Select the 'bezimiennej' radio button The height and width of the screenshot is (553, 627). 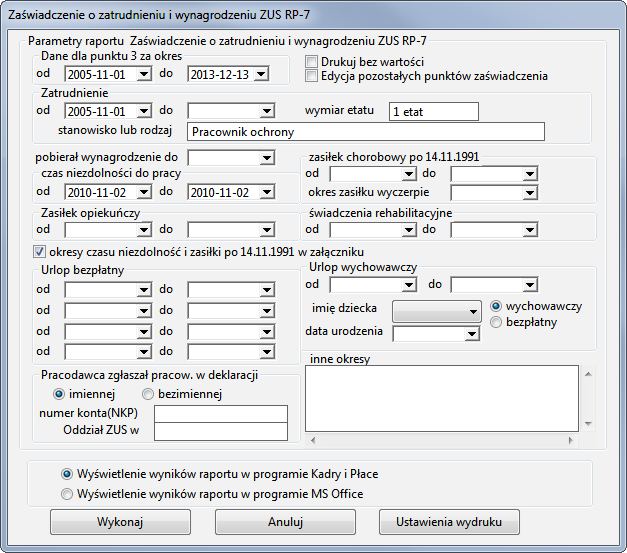click(x=148, y=393)
